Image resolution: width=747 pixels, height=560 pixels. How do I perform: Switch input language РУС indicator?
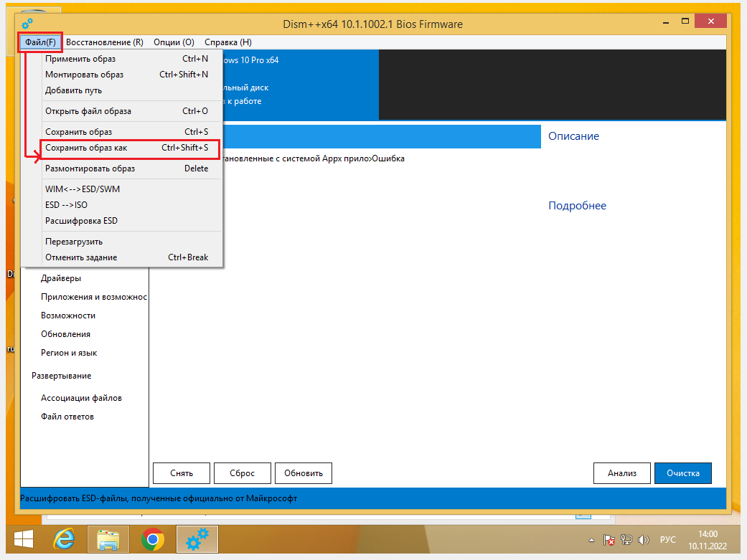click(668, 539)
